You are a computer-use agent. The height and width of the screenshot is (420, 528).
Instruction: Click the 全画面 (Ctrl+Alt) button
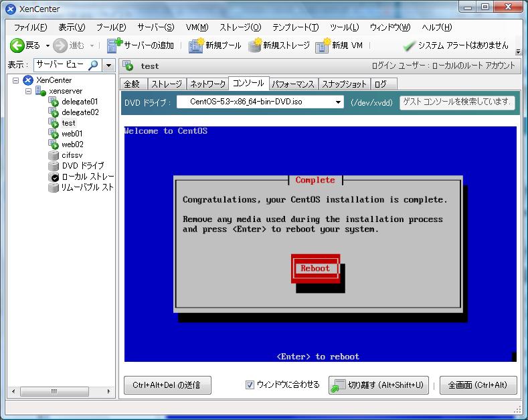tap(478, 385)
